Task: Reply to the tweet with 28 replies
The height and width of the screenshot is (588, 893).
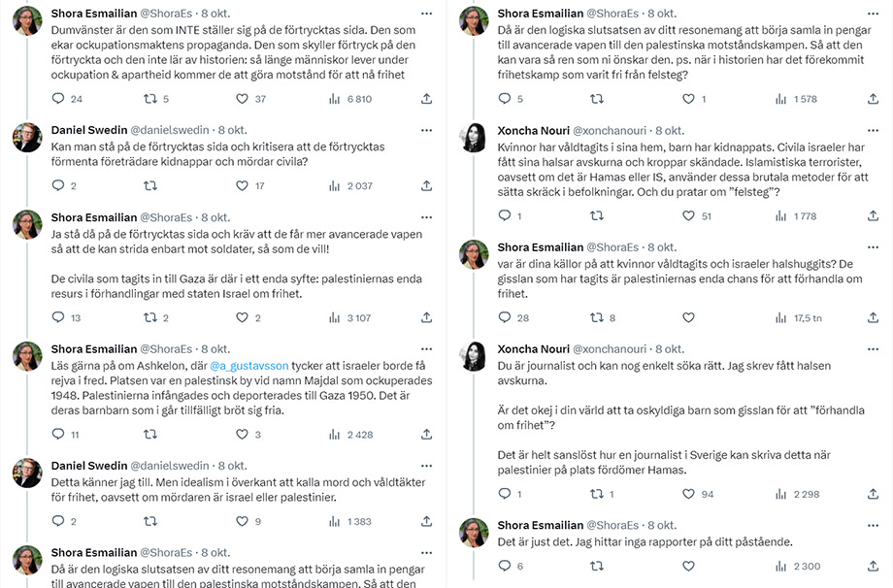Action: point(506,317)
